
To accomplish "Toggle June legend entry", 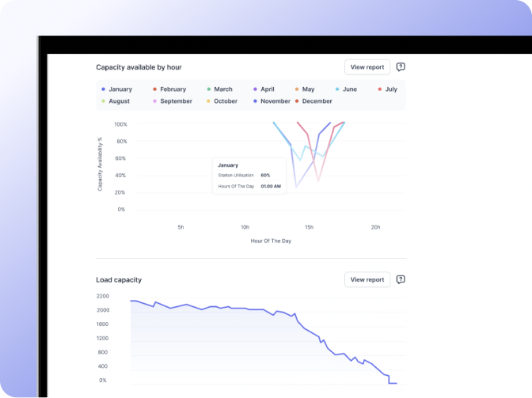I will [x=346, y=89].
